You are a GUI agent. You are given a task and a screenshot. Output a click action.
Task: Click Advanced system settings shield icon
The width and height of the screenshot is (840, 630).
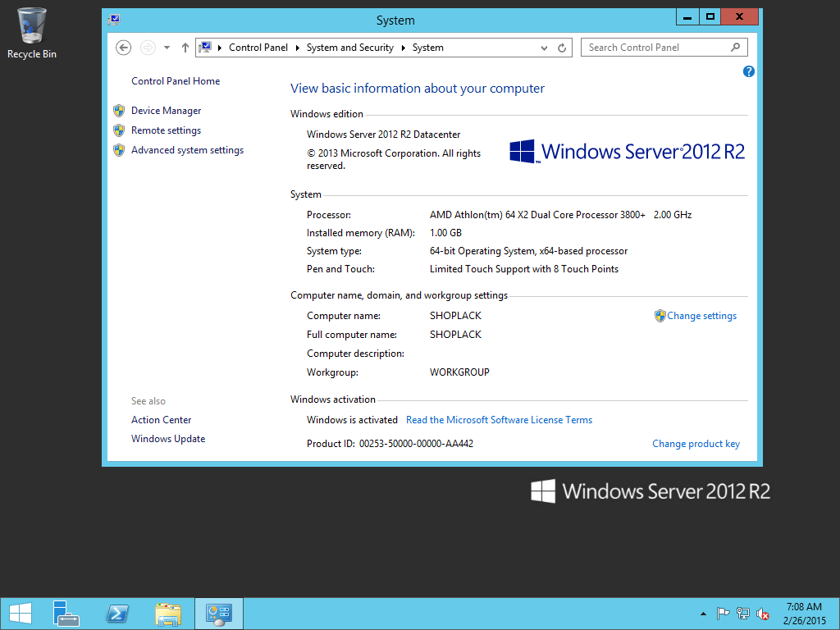119,151
